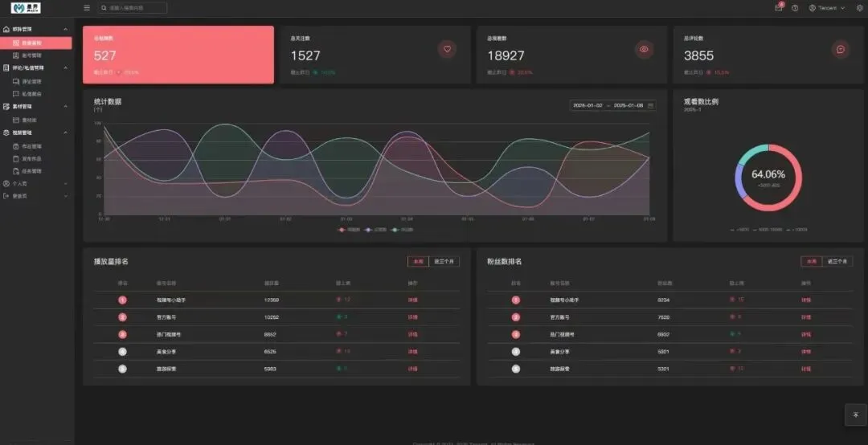
Task: Collapse the first sidebar group with its chevron
Action: pos(66,30)
